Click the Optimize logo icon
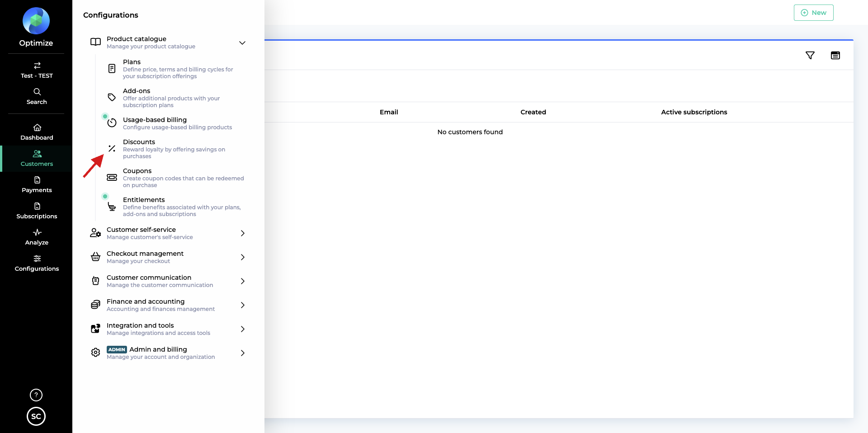Image resolution: width=868 pixels, height=433 pixels. pos(36,21)
